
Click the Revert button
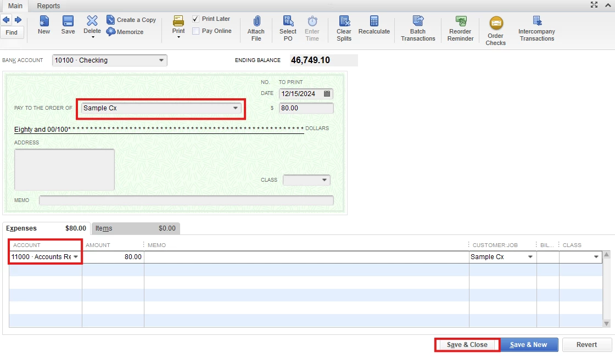(587, 345)
